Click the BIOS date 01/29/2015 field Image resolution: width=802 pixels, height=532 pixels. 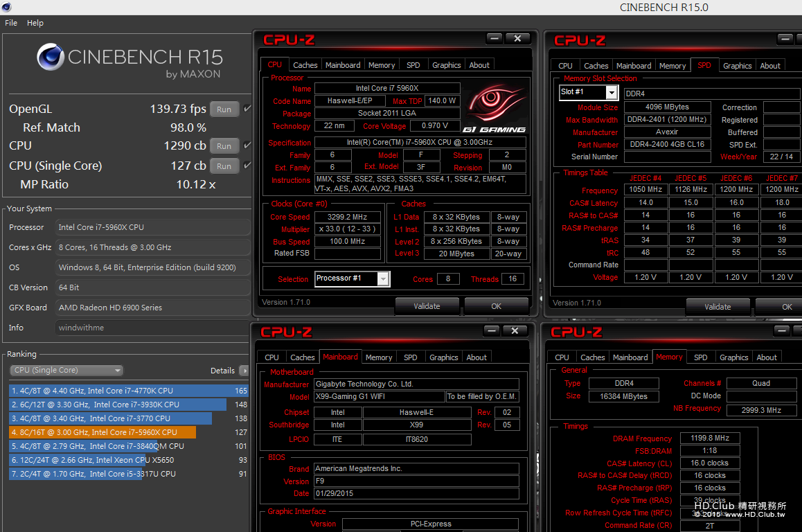pyautogui.click(x=416, y=493)
